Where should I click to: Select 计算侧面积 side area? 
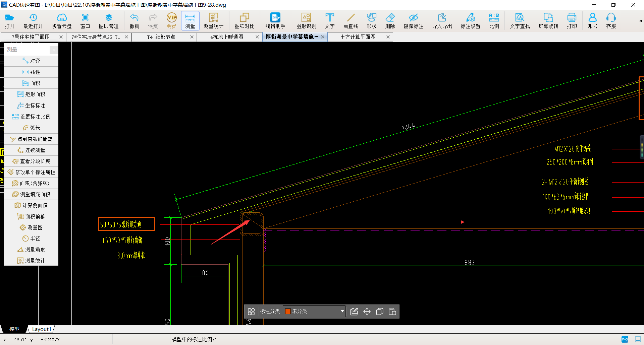click(31, 205)
